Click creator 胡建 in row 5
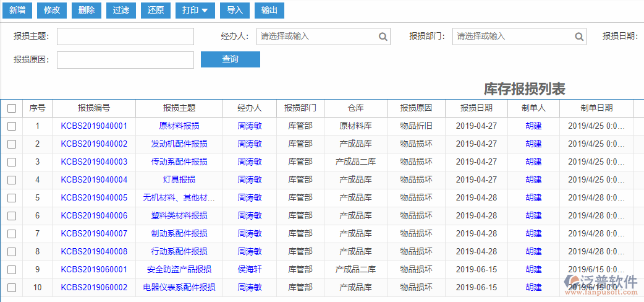 [x=533, y=197]
